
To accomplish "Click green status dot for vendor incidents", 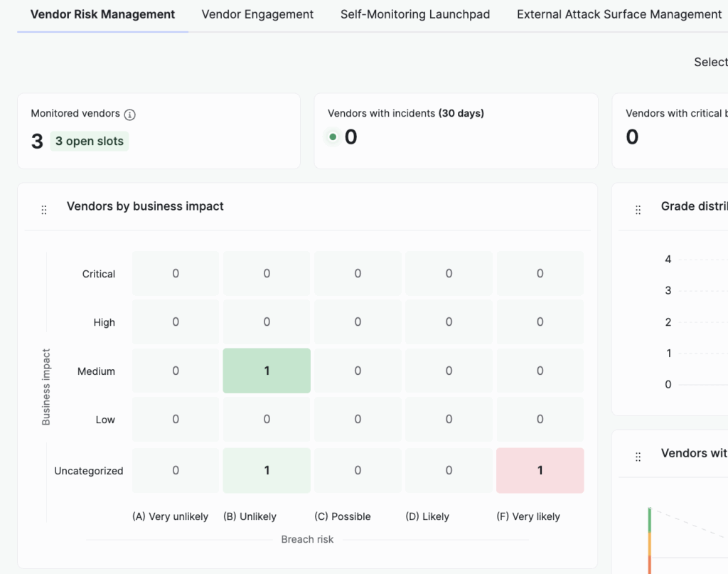I will [x=333, y=137].
